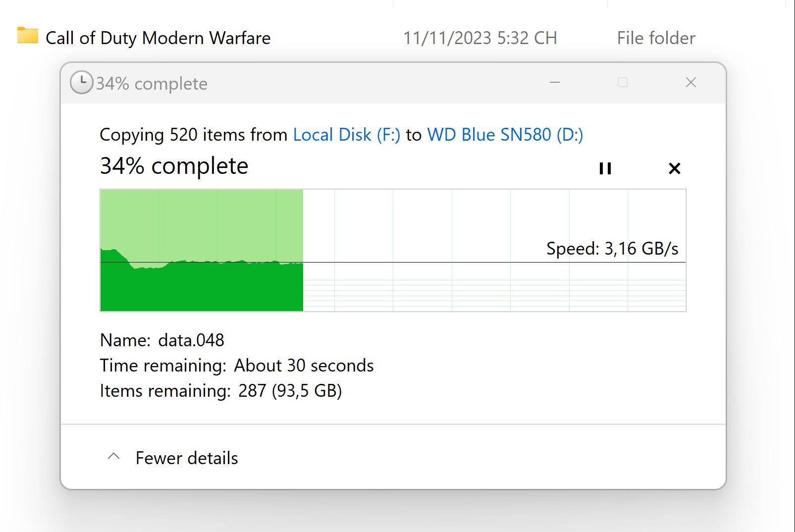
Task: Pause the file copy operation
Action: tap(605, 168)
